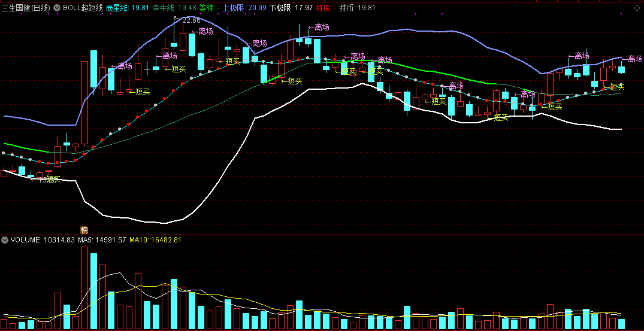Open the VOLUME indicator dropdown arrow
Viewport: 644px width, 331px height.
click(x=5, y=240)
